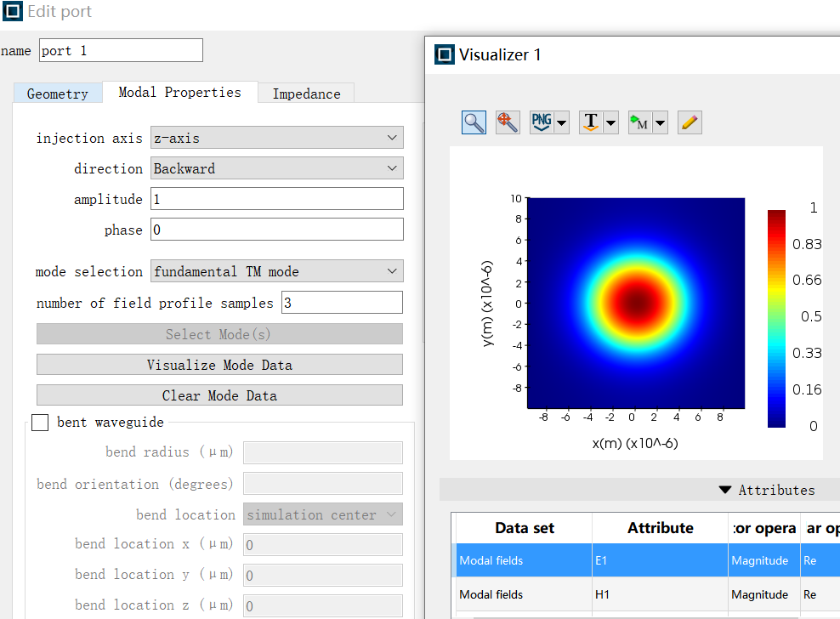The image size is (840, 619).
Task: Click the pencil edit plot icon
Action: tap(690, 122)
